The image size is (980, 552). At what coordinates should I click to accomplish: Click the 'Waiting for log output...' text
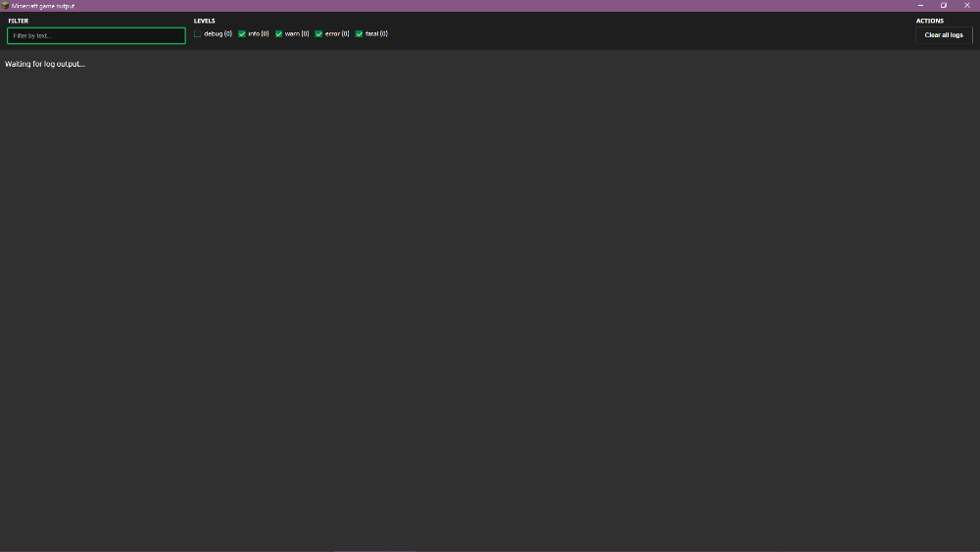(45, 64)
